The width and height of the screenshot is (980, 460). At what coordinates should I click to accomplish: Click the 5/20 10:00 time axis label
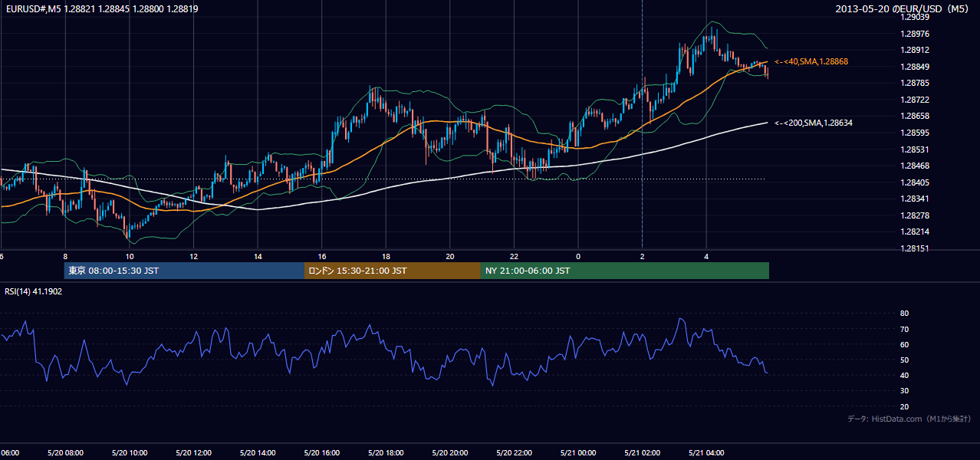coord(129,453)
